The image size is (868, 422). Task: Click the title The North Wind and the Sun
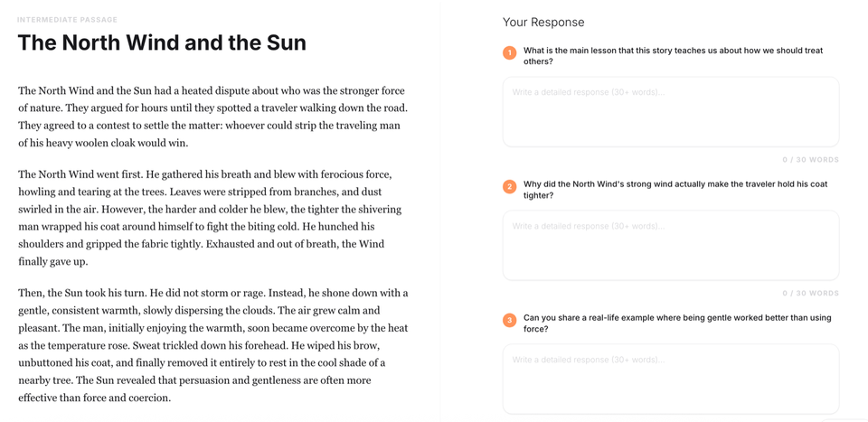pos(162,42)
